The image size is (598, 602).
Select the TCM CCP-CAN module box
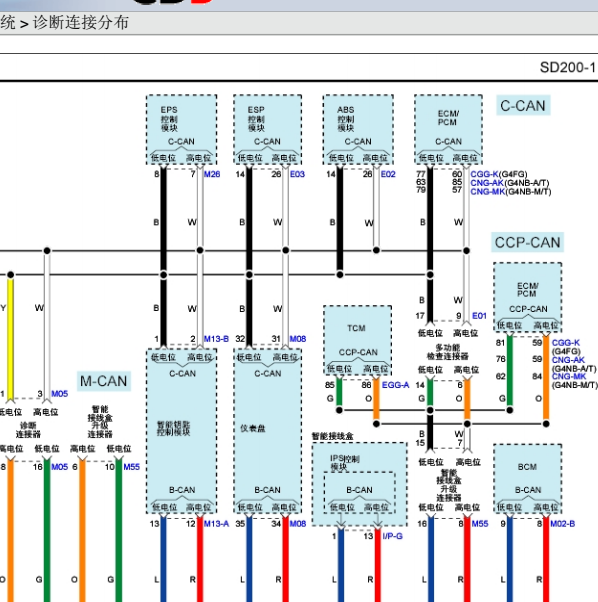coord(358,340)
